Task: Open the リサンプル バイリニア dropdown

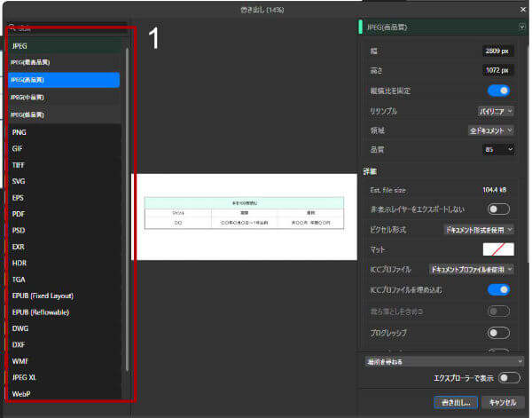Action: [491, 111]
